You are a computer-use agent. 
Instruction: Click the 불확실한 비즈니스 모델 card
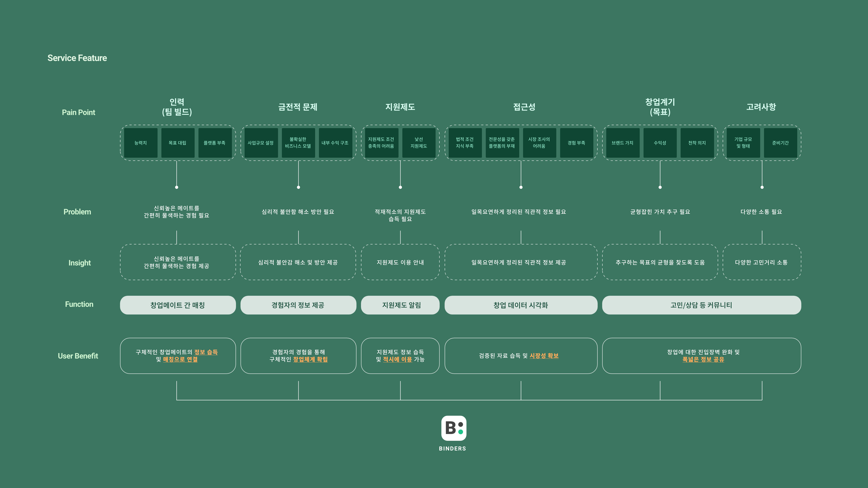[x=298, y=143]
